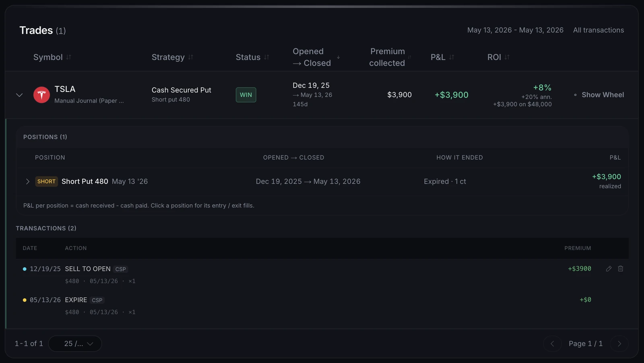
Task: Sort by Opened → Closed column arrow
Action: (x=339, y=57)
